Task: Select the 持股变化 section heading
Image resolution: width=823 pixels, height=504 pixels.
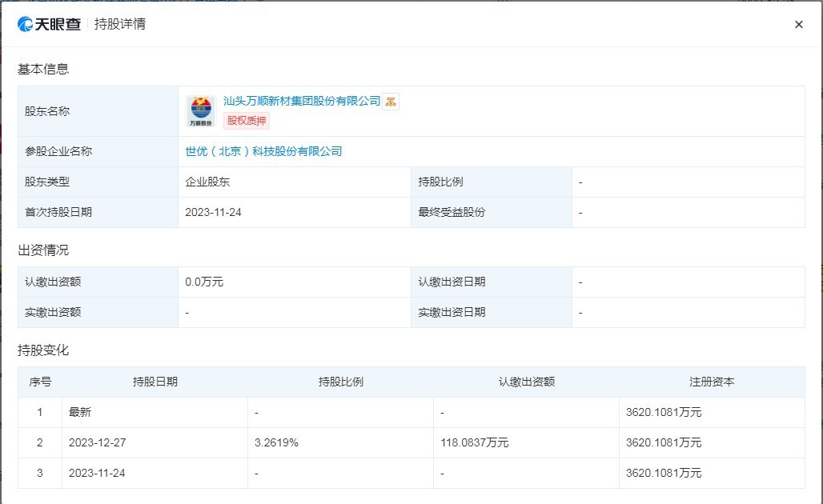Action: point(43,350)
